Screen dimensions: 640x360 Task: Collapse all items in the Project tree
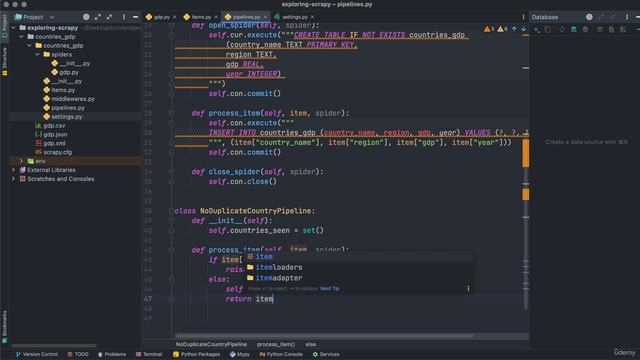(109, 17)
